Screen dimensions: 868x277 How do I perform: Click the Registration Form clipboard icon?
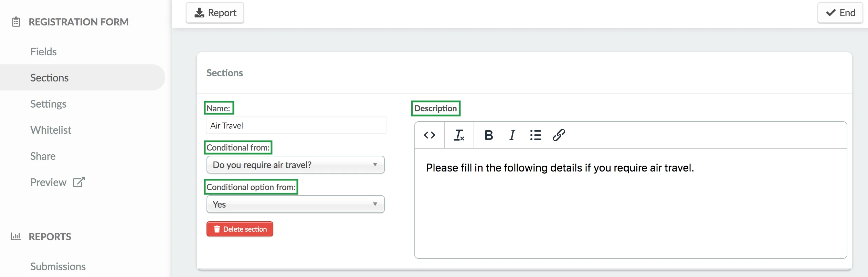click(16, 22)
